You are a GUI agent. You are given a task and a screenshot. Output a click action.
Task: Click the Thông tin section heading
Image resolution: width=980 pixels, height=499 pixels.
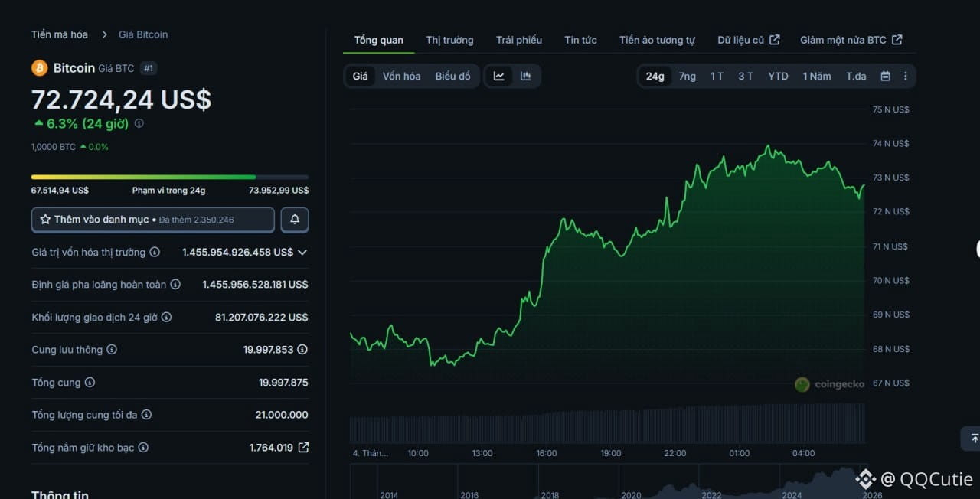tap(60, 494)
